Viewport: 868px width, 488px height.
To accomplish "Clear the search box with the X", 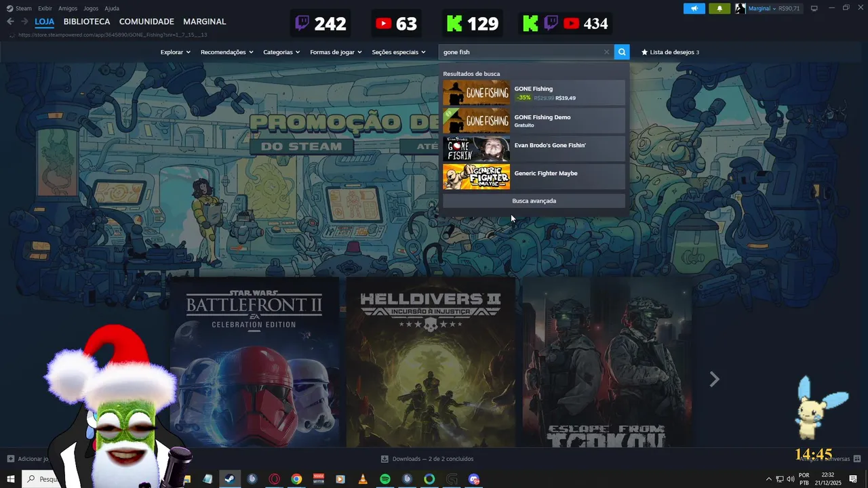I will [x=606, y=52].
